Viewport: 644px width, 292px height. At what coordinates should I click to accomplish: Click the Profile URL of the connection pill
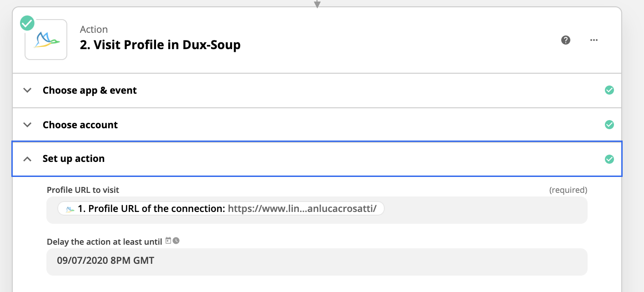coord(221,209)
